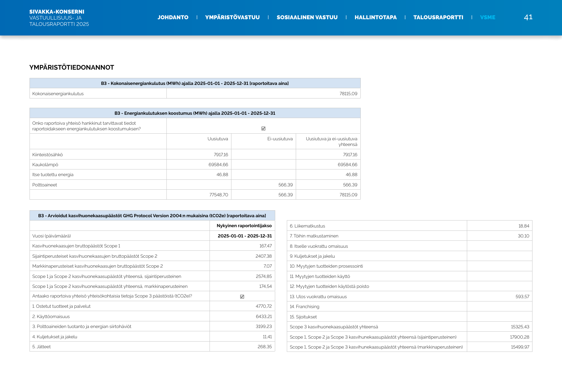Click the 2. Käyttöomaisuus row label

tap(51, 316)
